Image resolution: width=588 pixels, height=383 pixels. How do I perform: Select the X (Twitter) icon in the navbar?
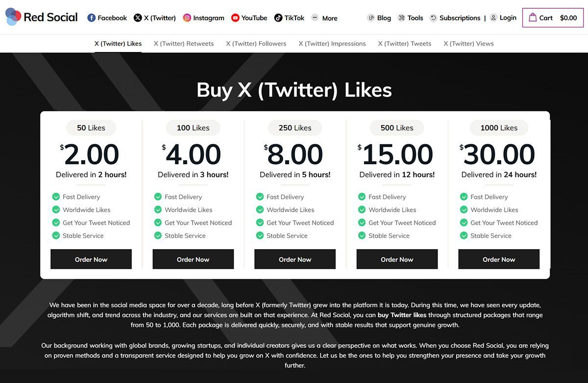tap(137, 18)
